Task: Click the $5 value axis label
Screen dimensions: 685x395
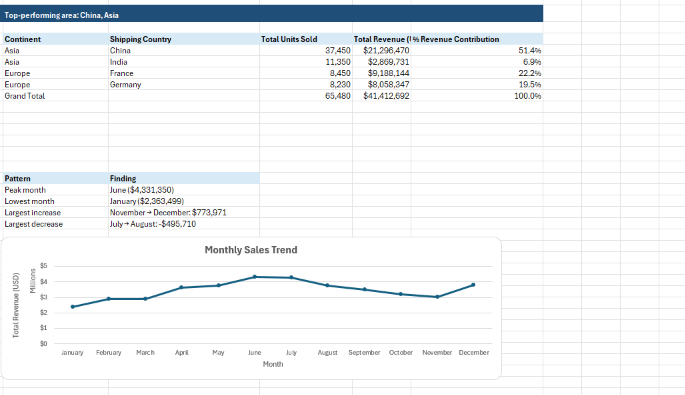Action: click(x=43, y=266)
